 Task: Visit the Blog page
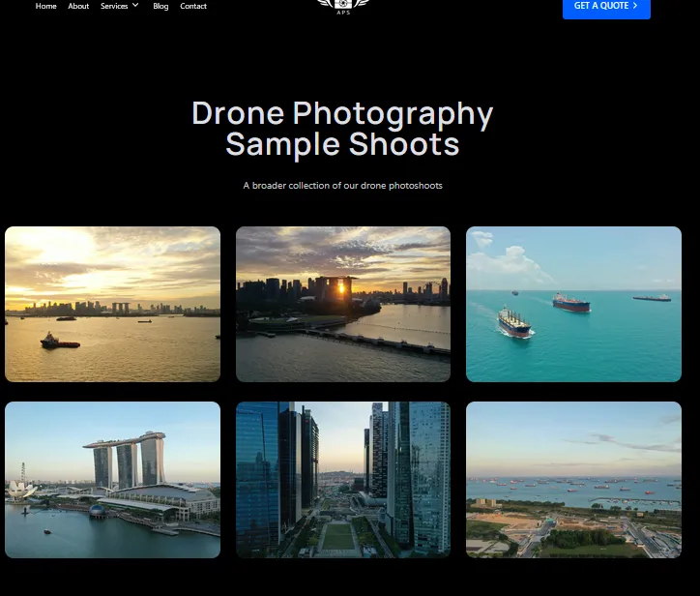160,6
